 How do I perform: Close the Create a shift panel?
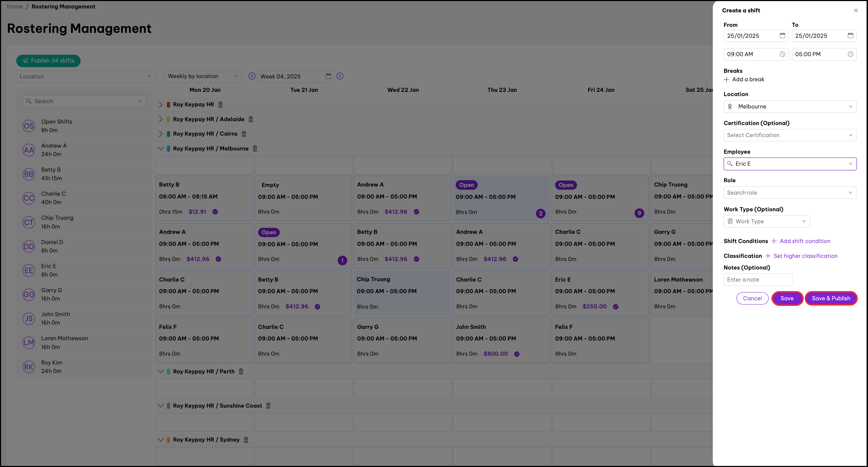(x=856, y=10)
